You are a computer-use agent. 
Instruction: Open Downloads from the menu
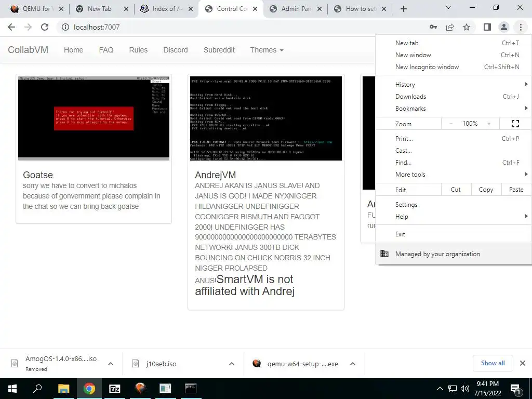coord(454,96)
